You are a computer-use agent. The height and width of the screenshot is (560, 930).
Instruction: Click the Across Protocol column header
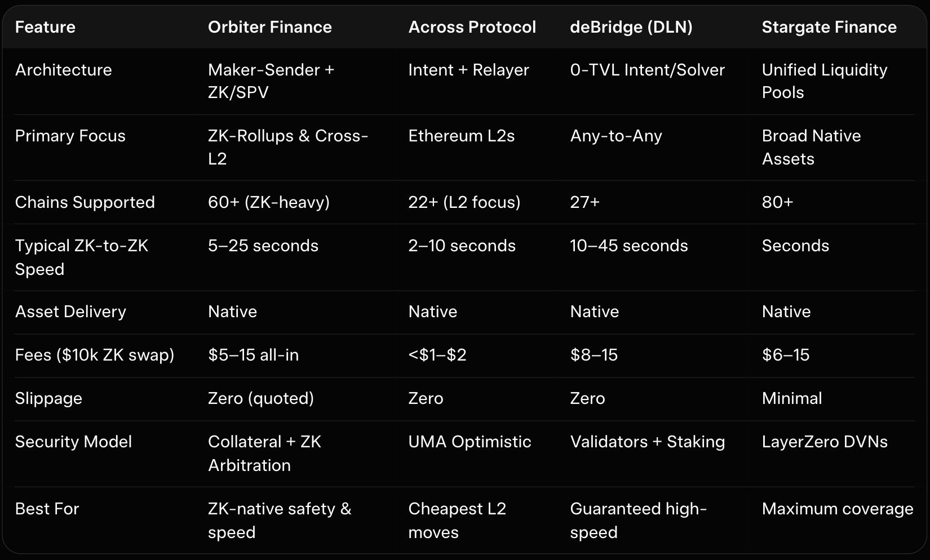472,27
